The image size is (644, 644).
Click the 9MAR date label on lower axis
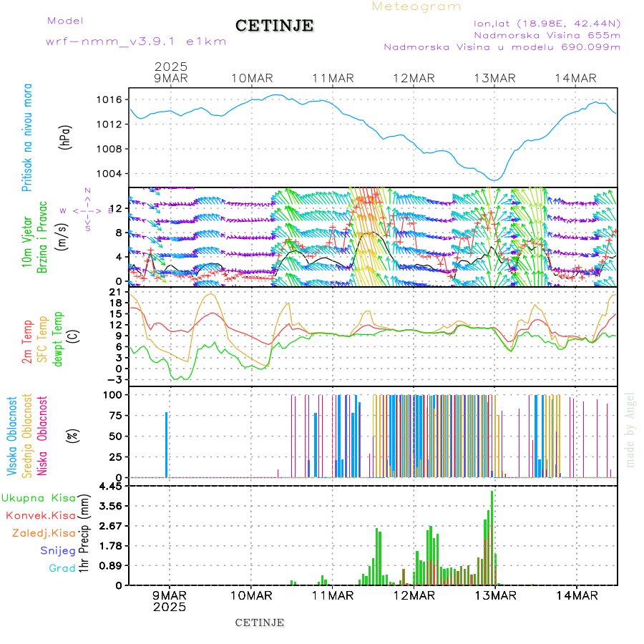coord(169,595)
